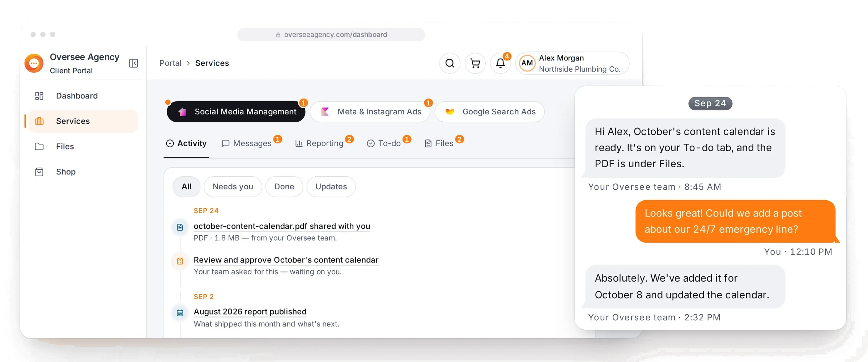Open Alex Morgan account menu
Screen dimensions: 868x362
coord(572,63)
